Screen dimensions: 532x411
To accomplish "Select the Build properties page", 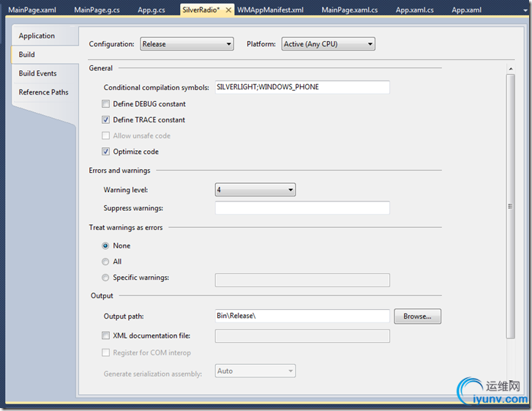I will [45, 54].
